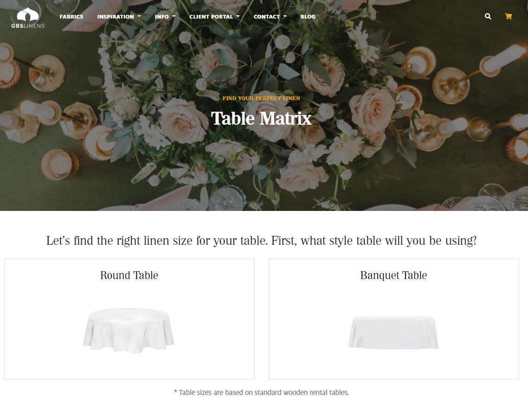Click the Find Your Perfect Linen tagline

(261, 98)
